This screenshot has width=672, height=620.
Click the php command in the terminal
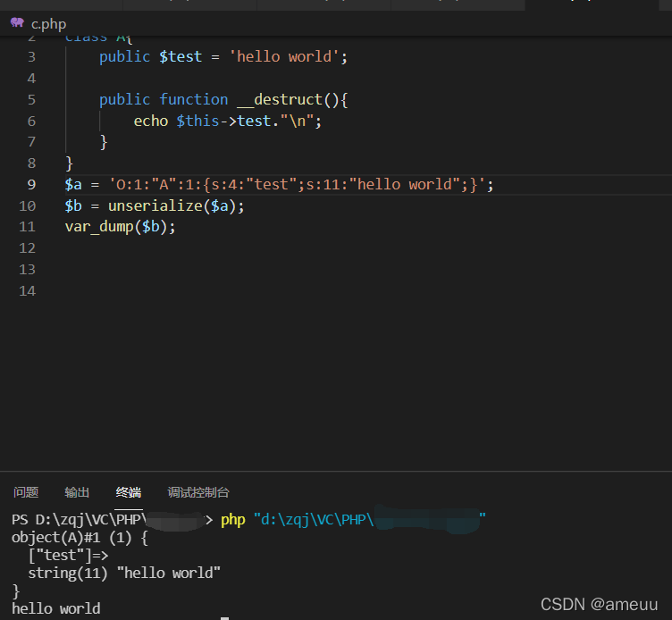(x=233, y=520)
